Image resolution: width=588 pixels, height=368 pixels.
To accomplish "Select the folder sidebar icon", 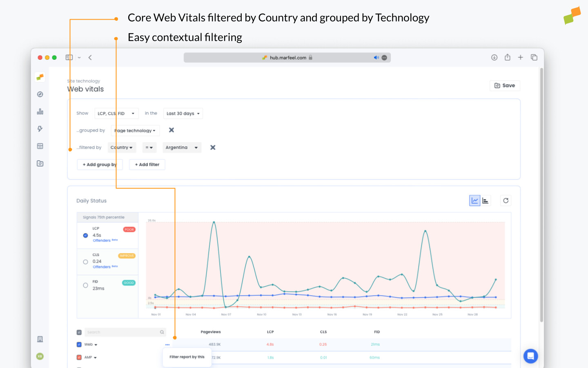I will click(x=40, y=163).
